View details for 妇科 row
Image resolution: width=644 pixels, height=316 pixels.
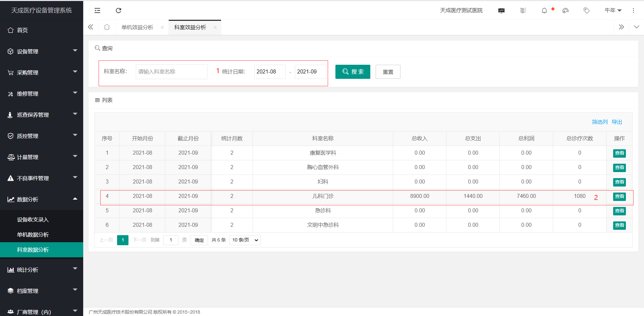pyautogui.click(x=620, y=182)
